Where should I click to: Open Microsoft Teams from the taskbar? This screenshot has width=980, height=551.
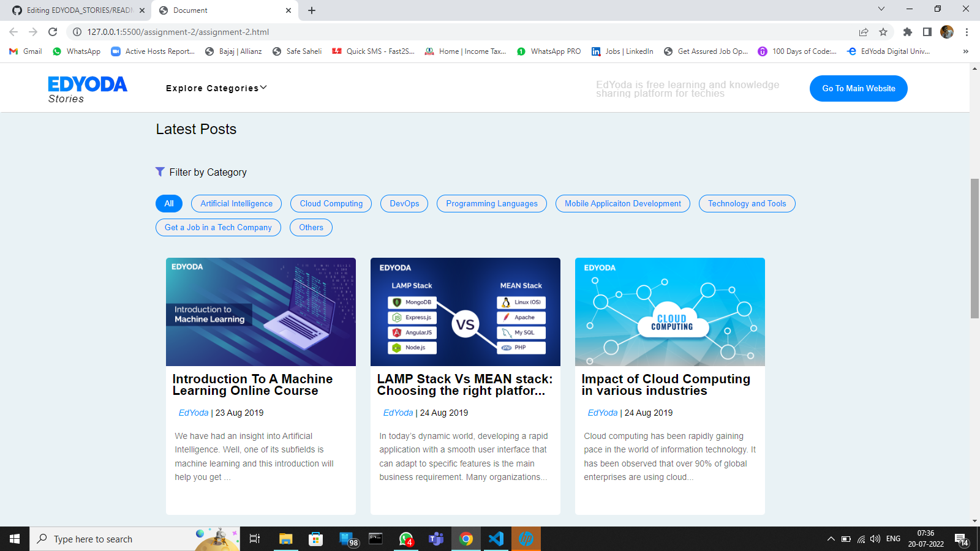point(435,539)
